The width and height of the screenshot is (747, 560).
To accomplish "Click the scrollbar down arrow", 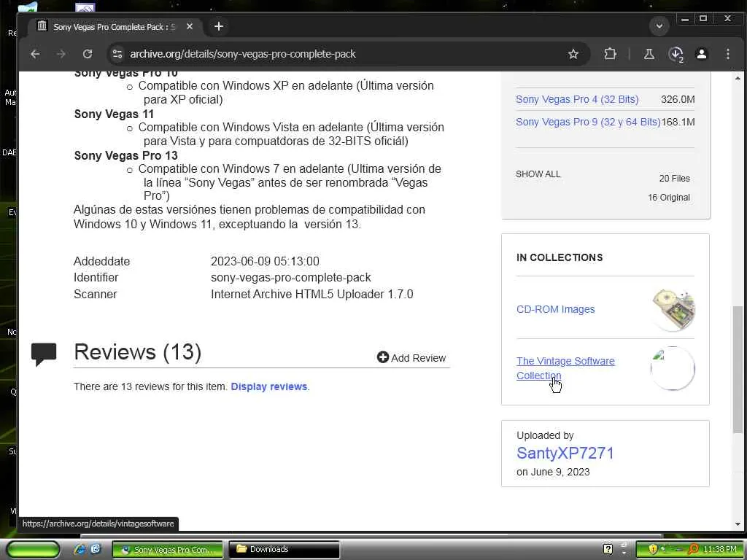I will [738, 524].
